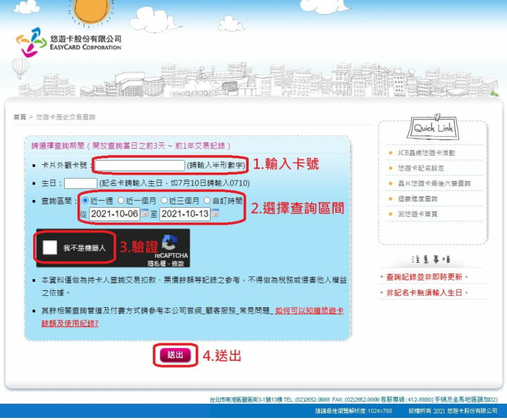Open Quick Link JCB晶緻悠遊卡活動
Image resolution: width=507 pixels, height=420 pixels.
[426, 153]
